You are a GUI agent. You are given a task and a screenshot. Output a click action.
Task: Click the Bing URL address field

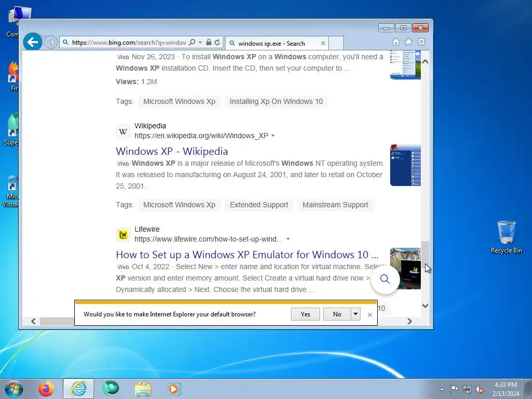point(129,43)
